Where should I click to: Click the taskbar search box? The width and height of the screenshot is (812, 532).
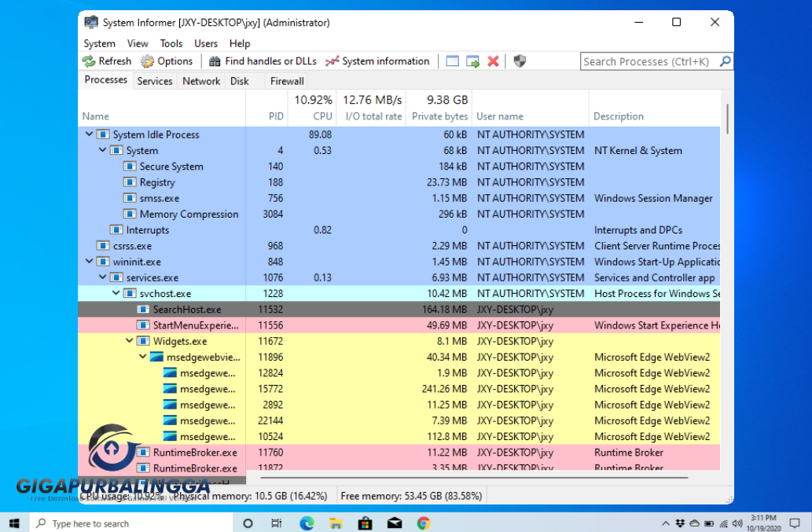tap(131, 523)
